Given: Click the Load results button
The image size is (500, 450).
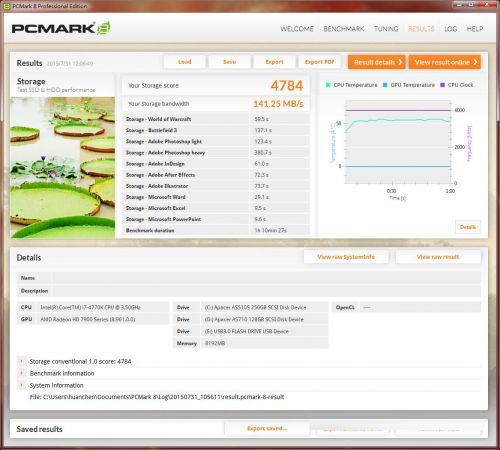Looking at the screenshot, I should click(x=184, y=62).
